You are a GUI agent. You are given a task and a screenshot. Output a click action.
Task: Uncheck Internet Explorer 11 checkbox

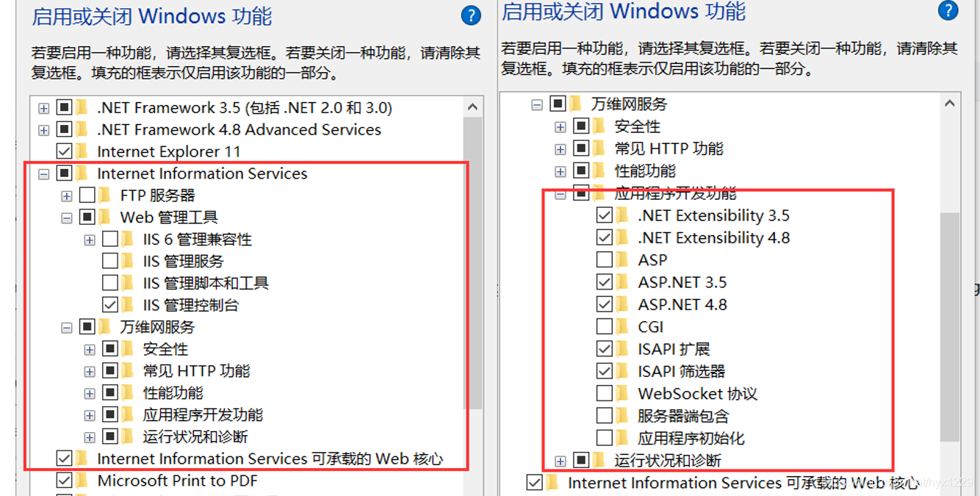coord(64,151)
